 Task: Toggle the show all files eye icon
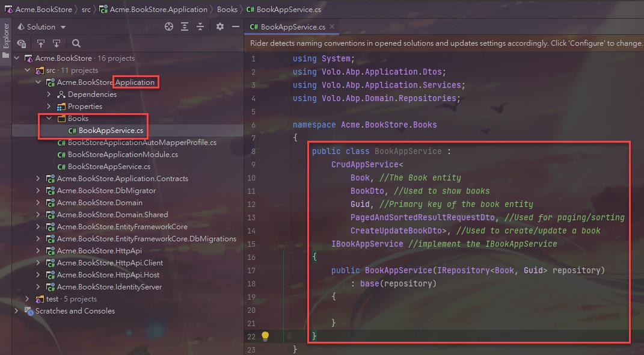tap(22, 43)
